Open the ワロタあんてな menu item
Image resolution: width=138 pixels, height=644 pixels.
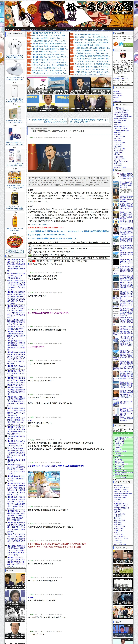68,30
